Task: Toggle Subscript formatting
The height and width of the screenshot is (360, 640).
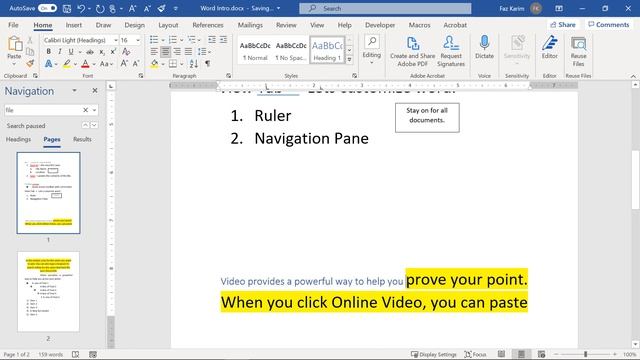Action: click(102, 52)
